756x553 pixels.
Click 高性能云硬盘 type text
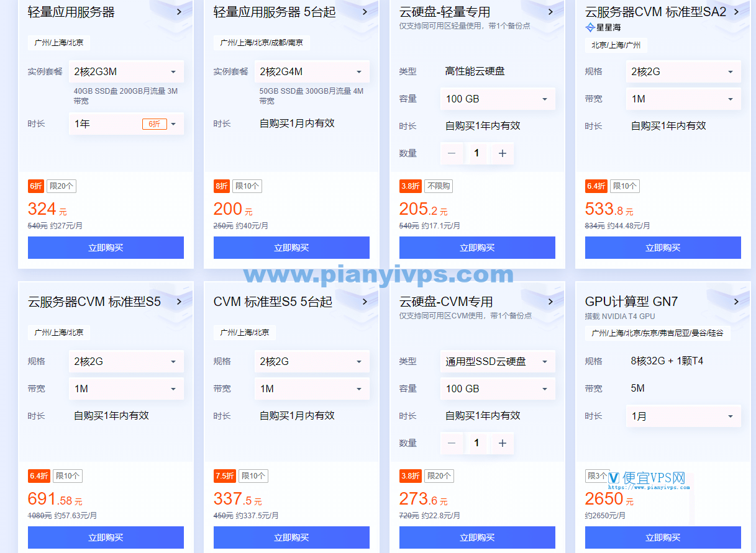475,71
